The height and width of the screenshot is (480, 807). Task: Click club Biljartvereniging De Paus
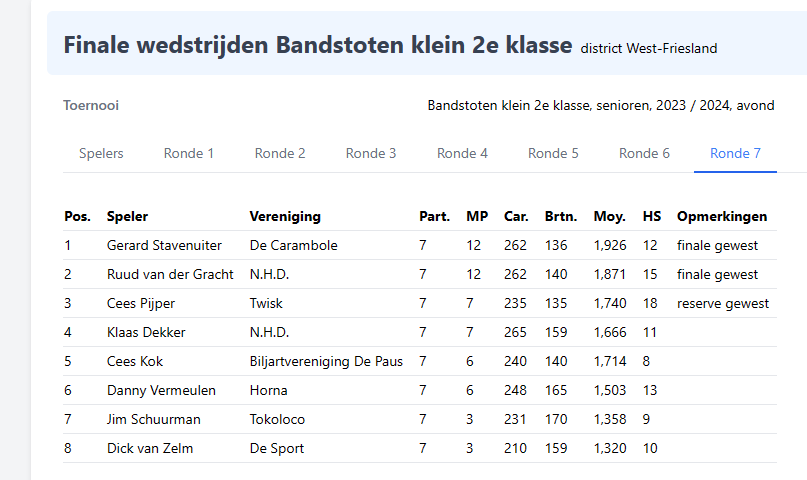pyautogui.click(x=326, y=361)
